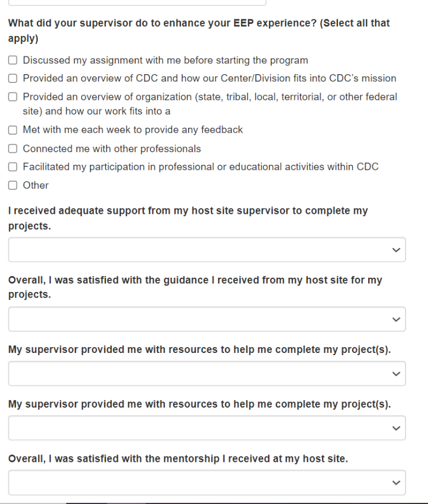Enable 'Met with me each week' checkbox
Screen dimensions: 428x504
(x=13, y=130)
